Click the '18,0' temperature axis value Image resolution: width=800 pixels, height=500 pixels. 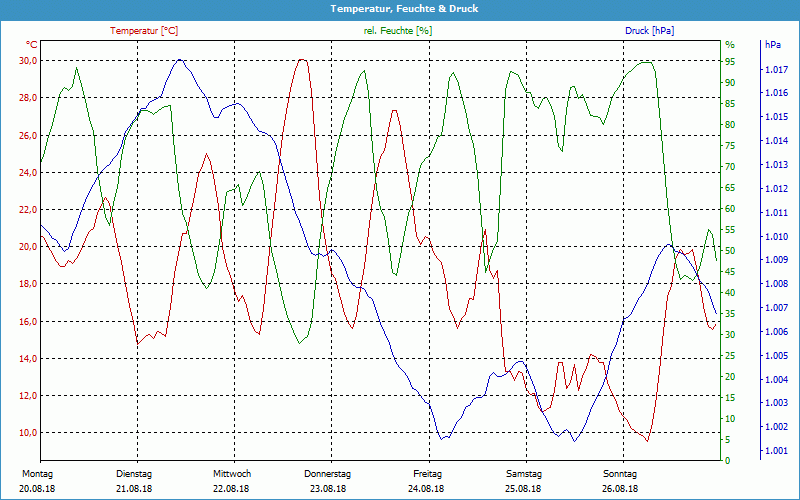point(28,284)
